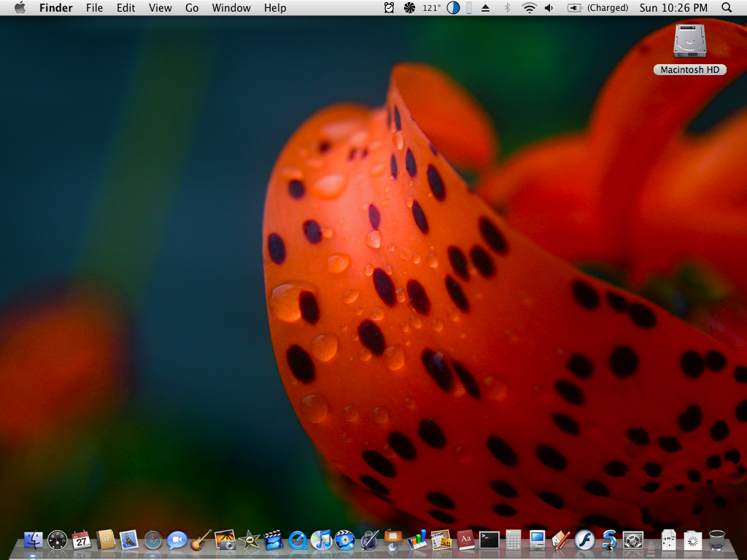Toggle Bluetooth status menu icon

tap(508, 7)
